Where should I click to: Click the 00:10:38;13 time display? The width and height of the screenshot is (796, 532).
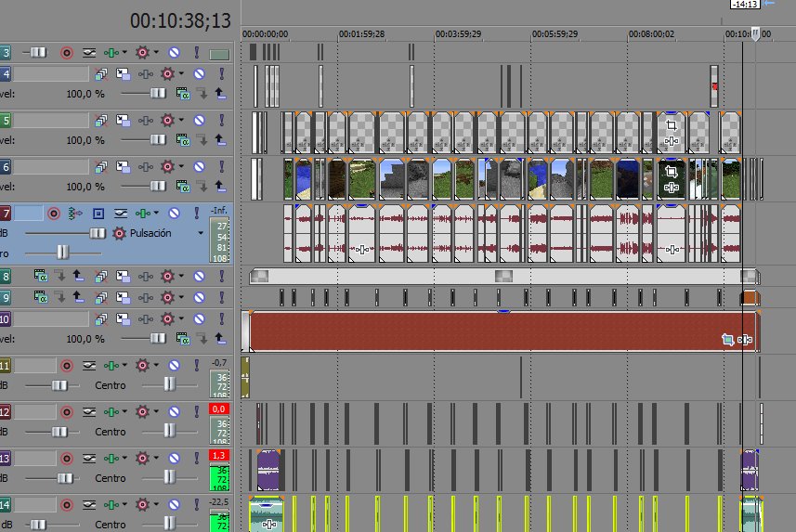(x=180, y=20)
